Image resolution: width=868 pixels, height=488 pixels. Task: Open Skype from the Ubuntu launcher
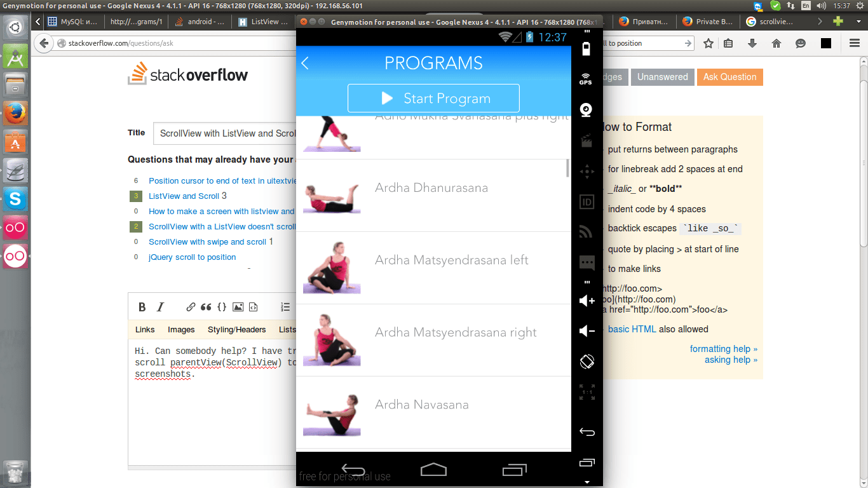[15, 200]
